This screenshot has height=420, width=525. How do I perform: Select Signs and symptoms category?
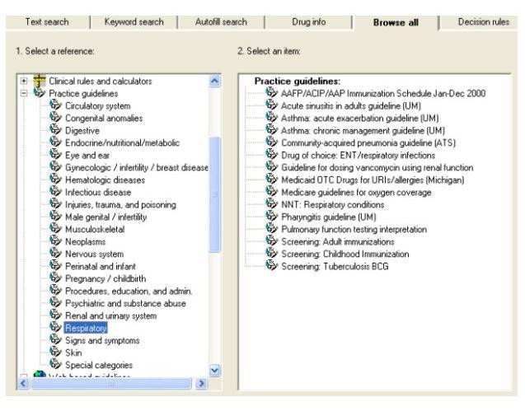[102, 341]
